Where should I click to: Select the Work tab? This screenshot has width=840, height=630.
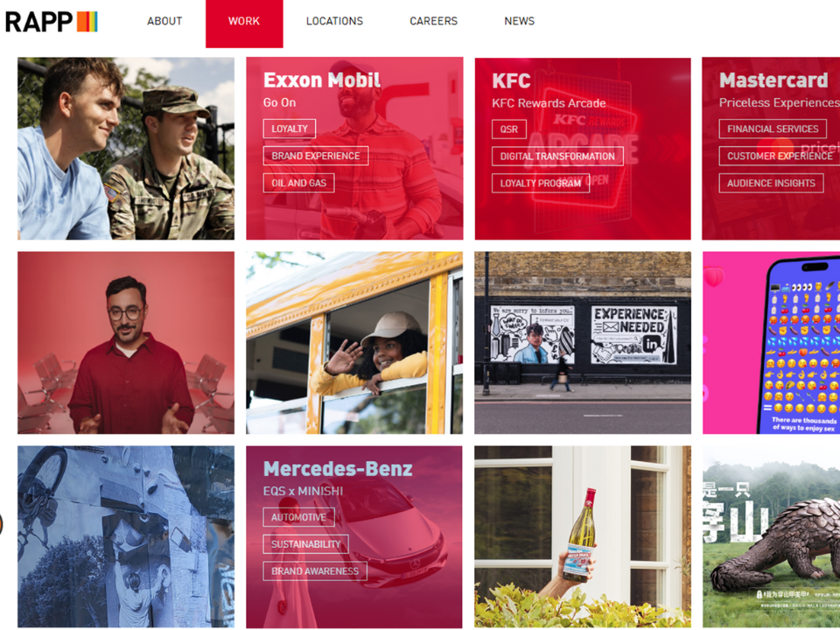(x=244, y=21)
